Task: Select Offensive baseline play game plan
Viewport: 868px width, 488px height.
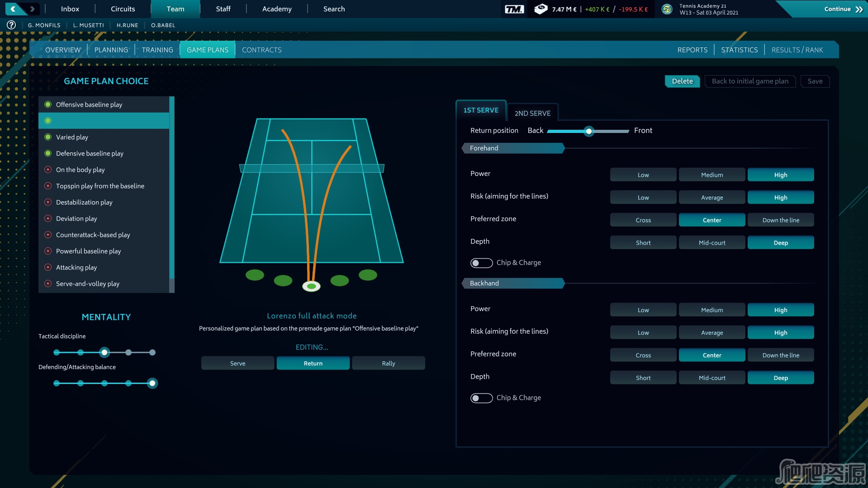Action: click(x=104, y=104)
